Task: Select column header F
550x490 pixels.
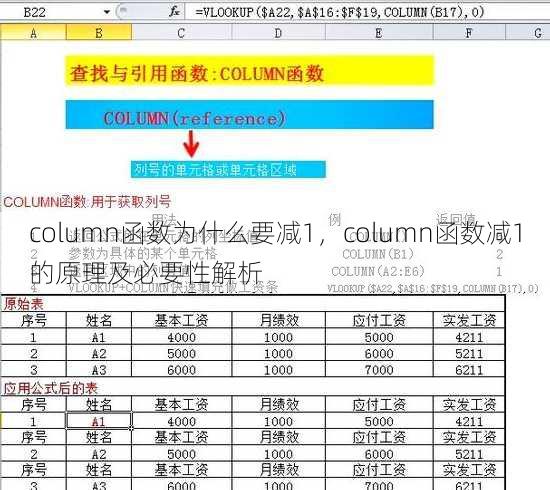Action: 469,33
